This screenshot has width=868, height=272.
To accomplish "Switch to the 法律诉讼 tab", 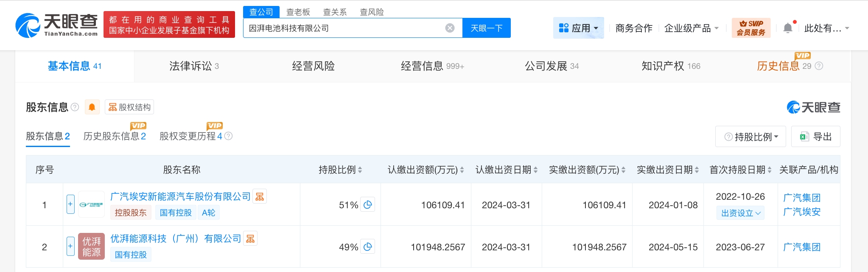I will 194,66.
